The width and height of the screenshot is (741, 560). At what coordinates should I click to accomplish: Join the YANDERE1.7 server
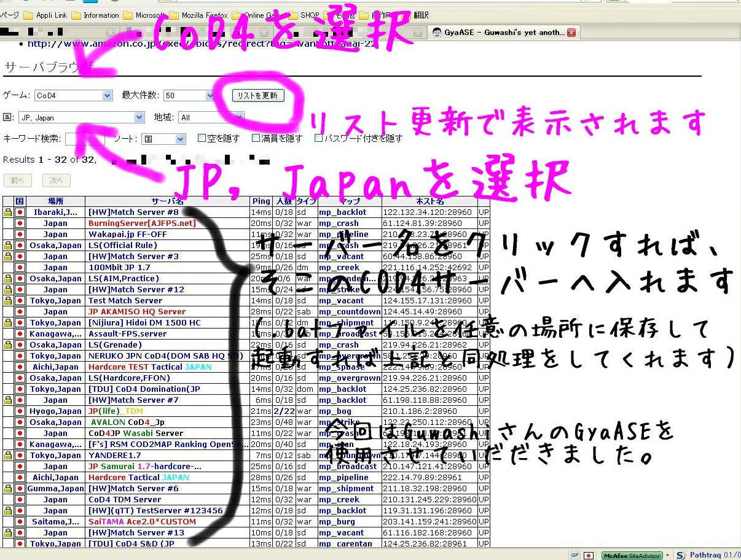(x=115, y=456)
